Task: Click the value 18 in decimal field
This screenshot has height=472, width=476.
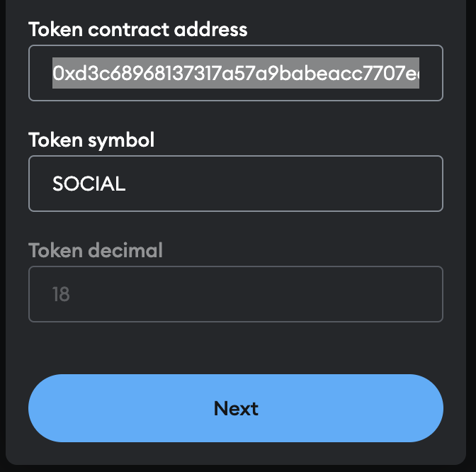Action: coord(61,294)
